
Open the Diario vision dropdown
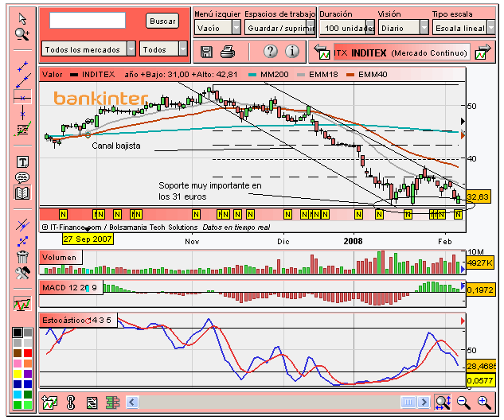(x=403, y=28)
